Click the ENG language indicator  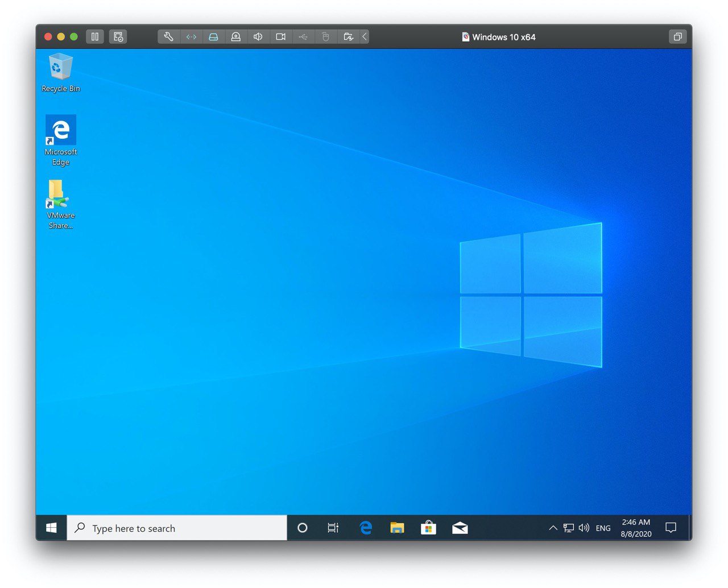pyautogui.click(x=603, y=528)
